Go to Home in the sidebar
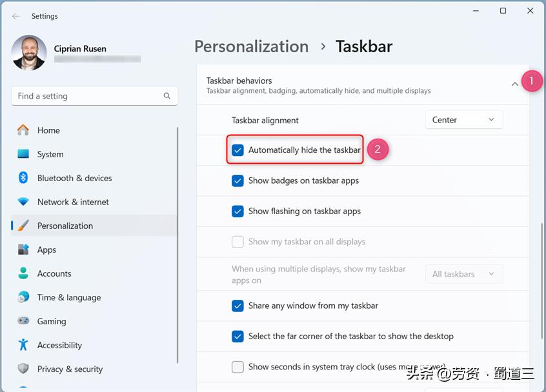This screenshot has height=392, width=546. coord(23,130)
